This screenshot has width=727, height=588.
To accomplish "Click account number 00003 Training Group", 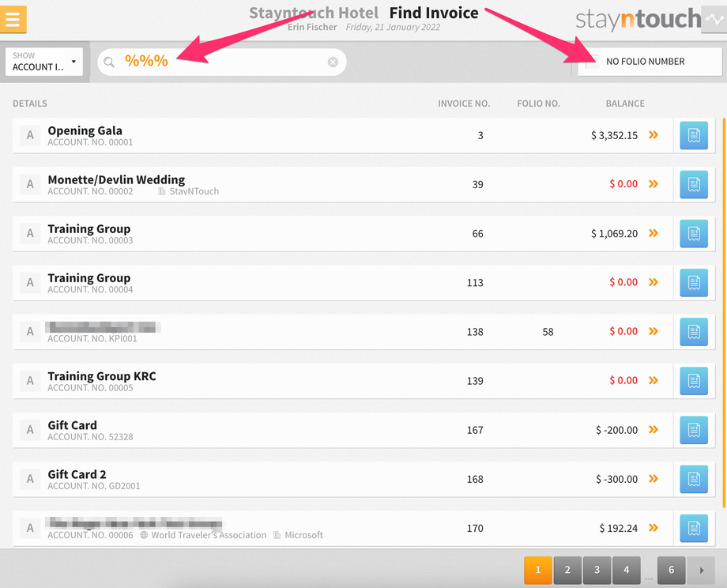I will [x=90, y=240].
